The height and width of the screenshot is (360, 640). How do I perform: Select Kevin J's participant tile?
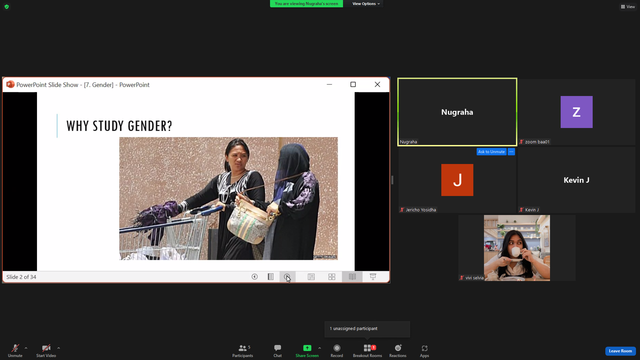[x=576, y=180]
